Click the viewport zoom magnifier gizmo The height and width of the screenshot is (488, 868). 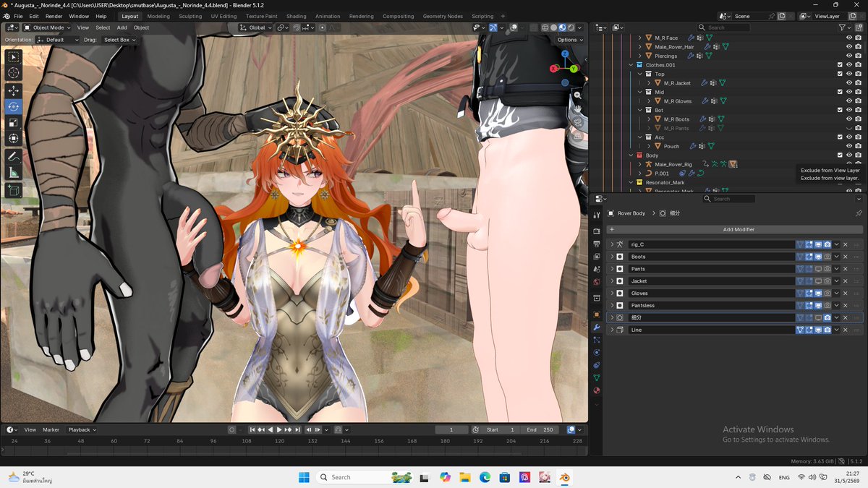[x=577, y=95]
